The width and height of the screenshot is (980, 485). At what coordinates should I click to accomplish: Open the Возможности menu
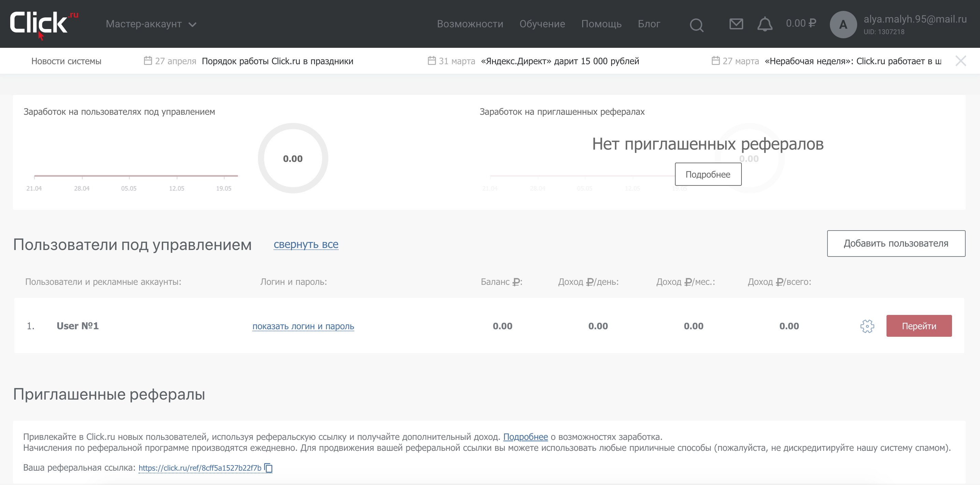pos(470,24)
